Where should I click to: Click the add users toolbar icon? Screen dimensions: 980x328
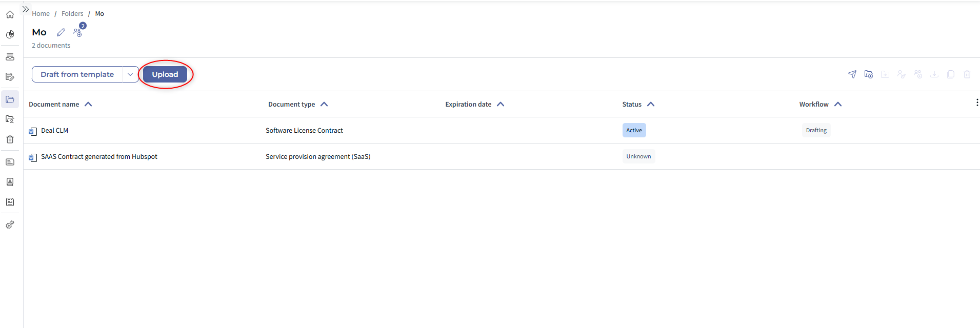(918, 74)
